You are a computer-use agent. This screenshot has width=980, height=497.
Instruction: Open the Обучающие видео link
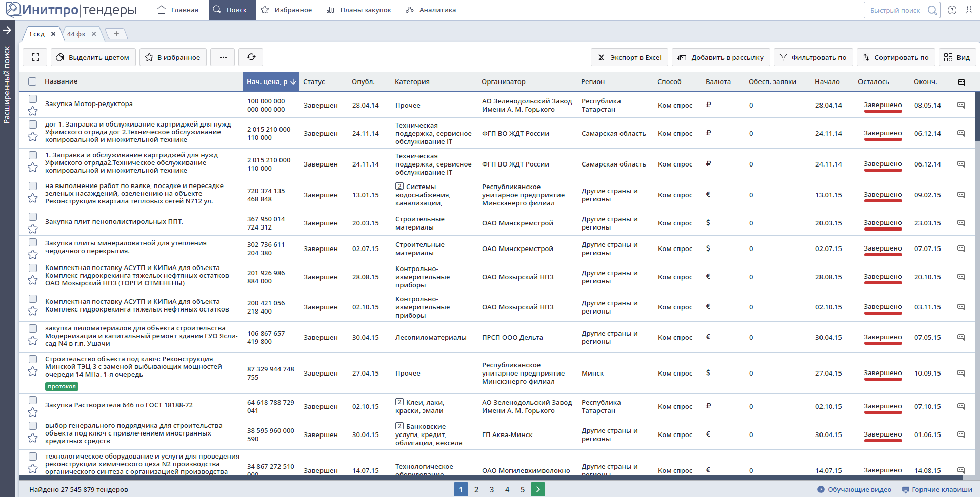click(x=854, y=490)
